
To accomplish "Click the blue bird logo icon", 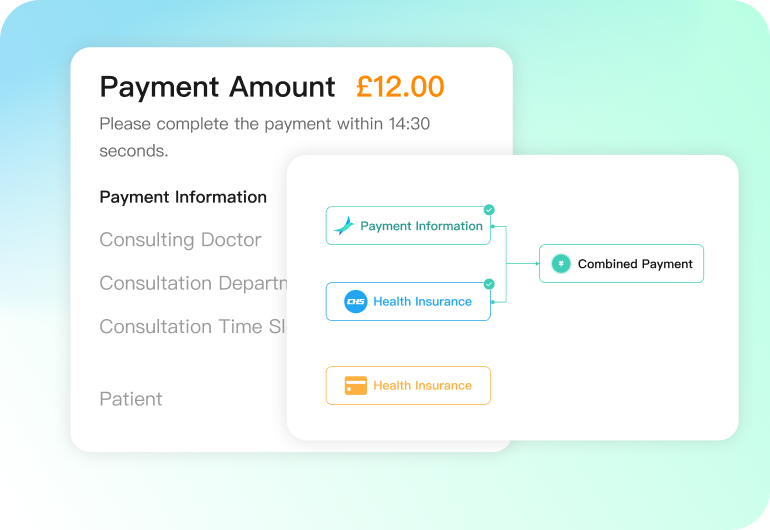I will point(344,226).
